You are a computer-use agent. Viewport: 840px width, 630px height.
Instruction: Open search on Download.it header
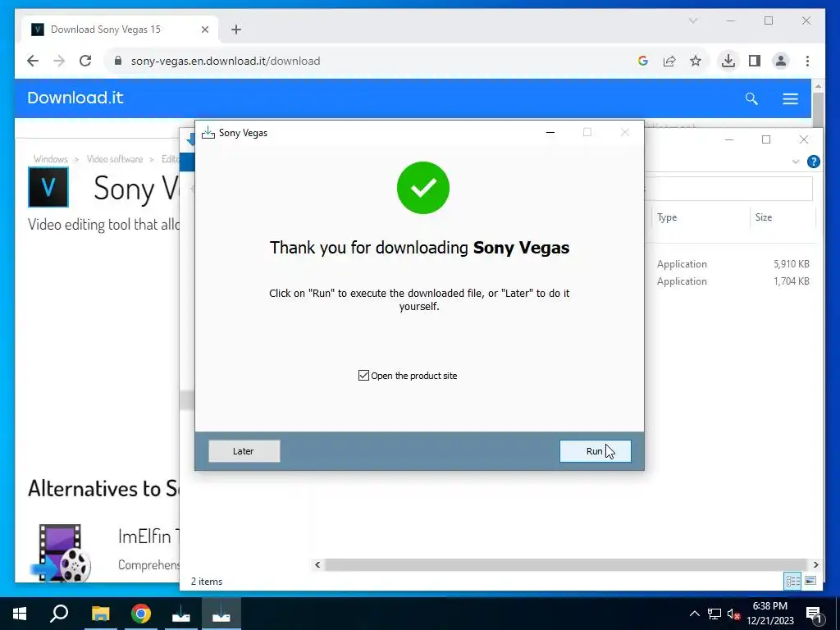click(751, 98)
